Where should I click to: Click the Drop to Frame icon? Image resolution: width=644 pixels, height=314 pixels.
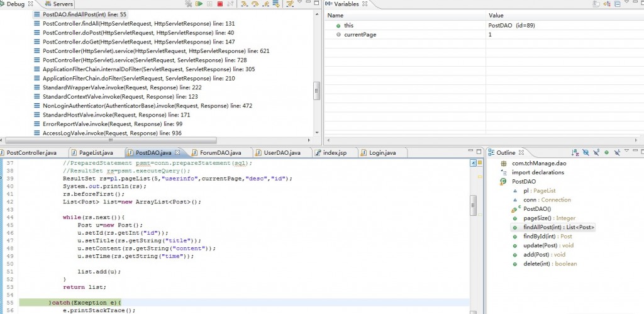click(275, 4)
